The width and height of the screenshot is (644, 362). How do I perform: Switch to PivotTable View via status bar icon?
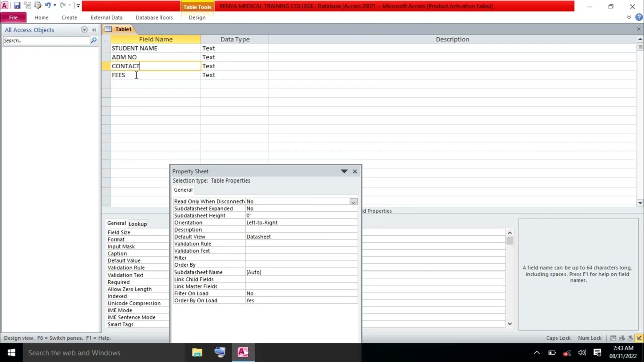(x=622, y=338)
